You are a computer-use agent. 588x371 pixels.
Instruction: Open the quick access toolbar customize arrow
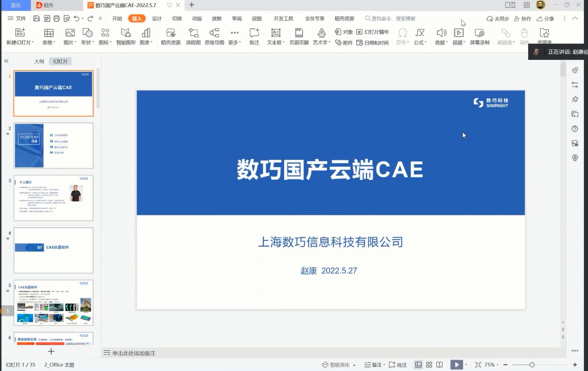[100, 19]
